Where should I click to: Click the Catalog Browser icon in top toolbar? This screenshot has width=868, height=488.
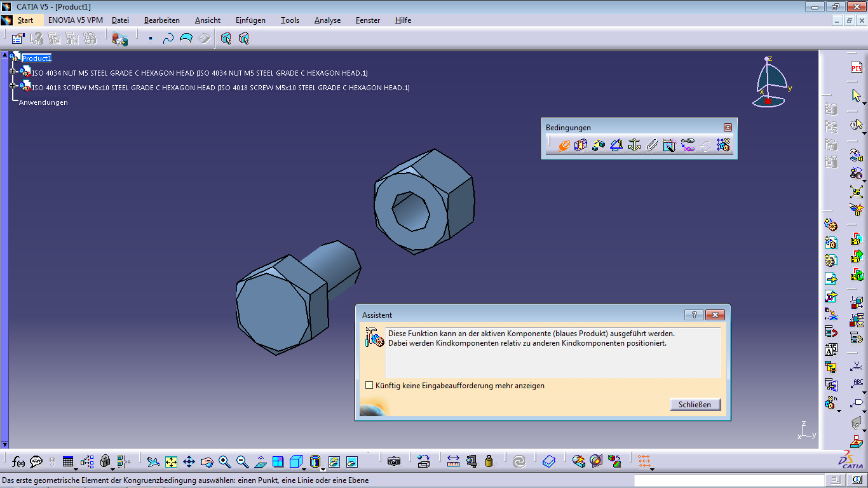tap(119, 39)
